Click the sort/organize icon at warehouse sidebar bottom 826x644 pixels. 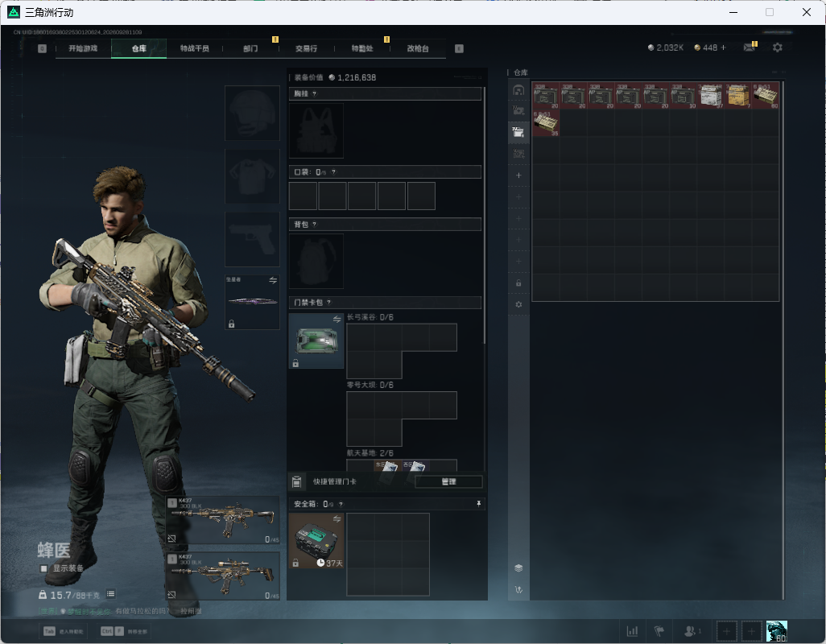pyautogui.click(x=518, y=589)
